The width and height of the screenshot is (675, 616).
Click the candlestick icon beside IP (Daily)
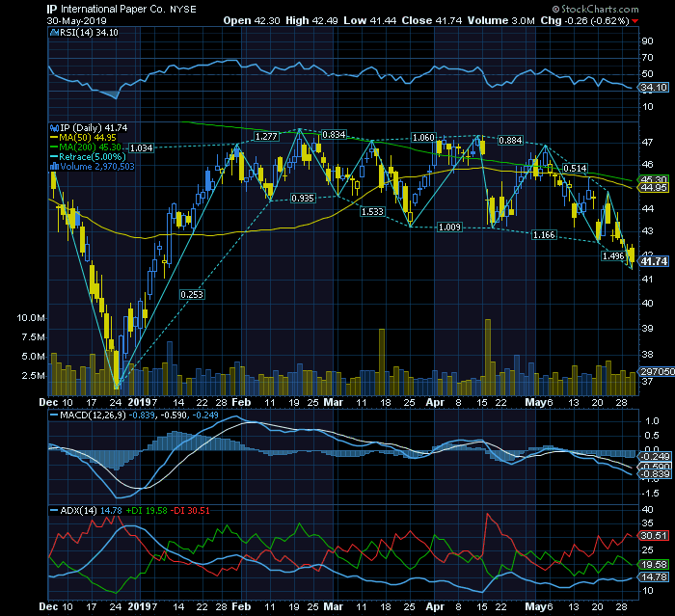tap(54, 128)
